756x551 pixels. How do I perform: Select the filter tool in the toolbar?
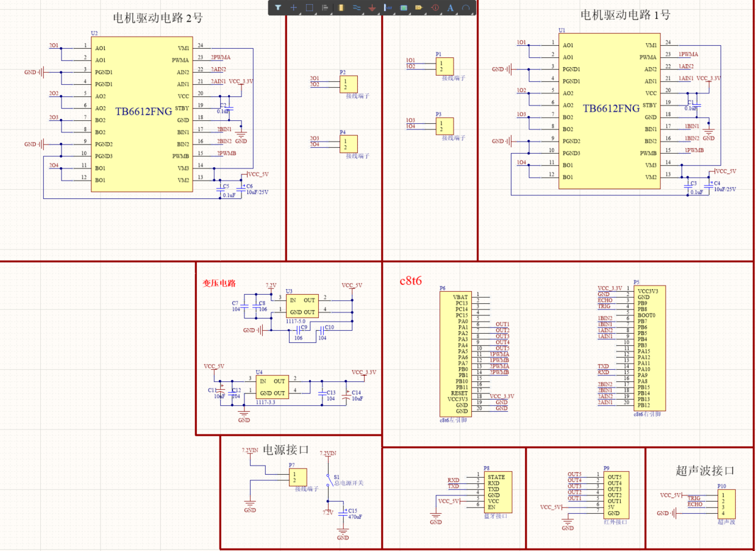point(278,7)
